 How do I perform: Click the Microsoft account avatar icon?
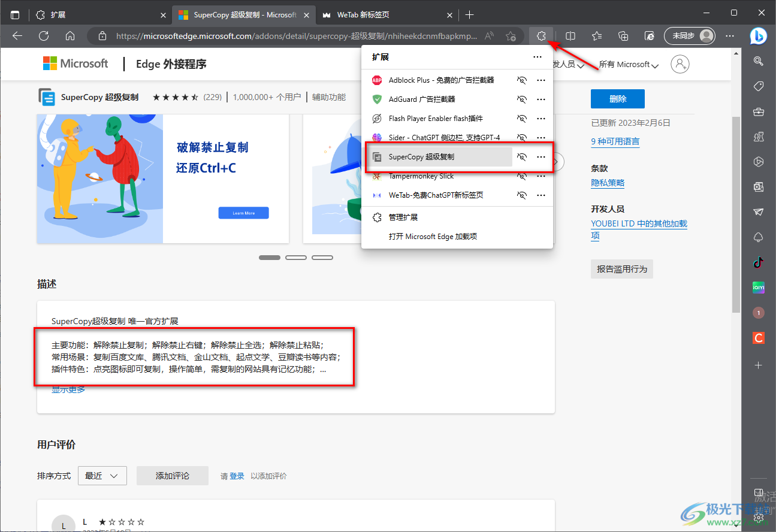[680, 64]
